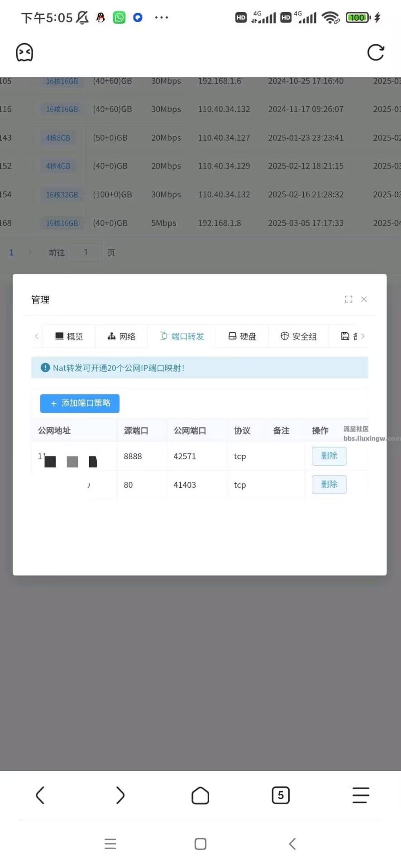Viewport: 401px width, 868px height.
Task: Tap the ghost browser logo icon
Action: (24, 52)
